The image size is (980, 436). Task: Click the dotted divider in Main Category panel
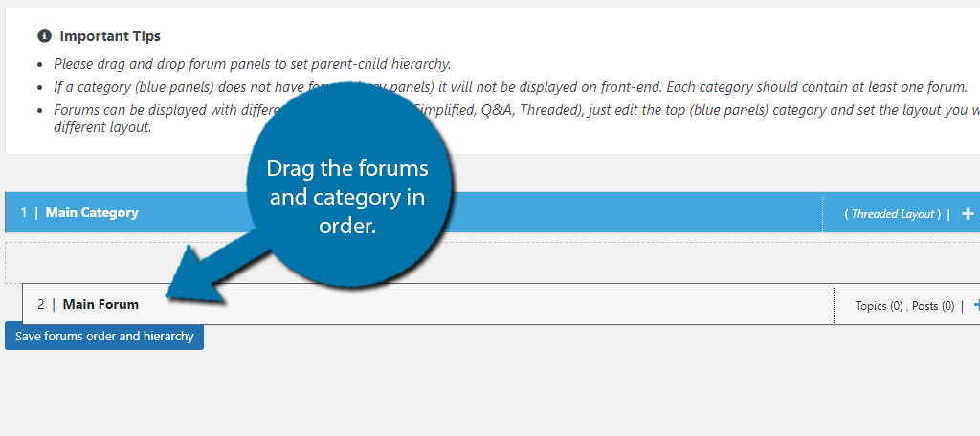pos(822,213)
